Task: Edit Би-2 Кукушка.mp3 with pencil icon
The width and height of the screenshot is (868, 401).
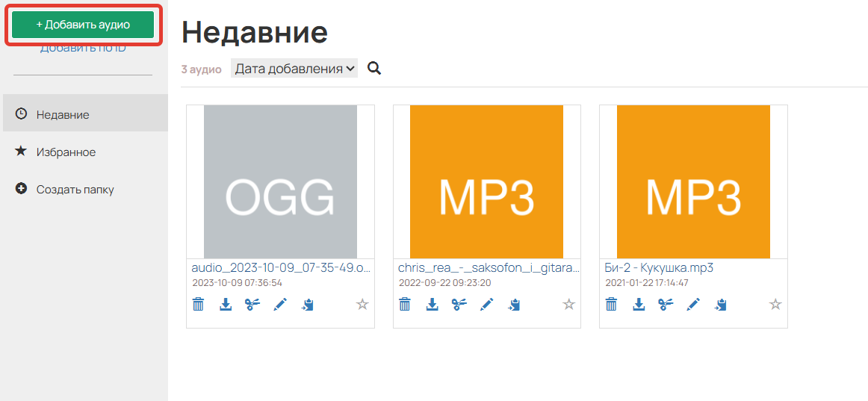Action: click(x=693, y=304)
